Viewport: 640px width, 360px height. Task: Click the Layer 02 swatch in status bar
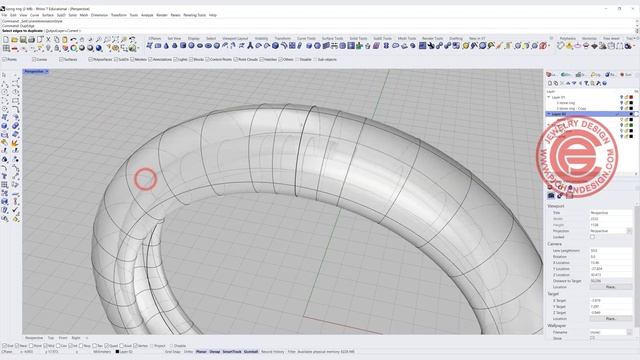[118, 351]
